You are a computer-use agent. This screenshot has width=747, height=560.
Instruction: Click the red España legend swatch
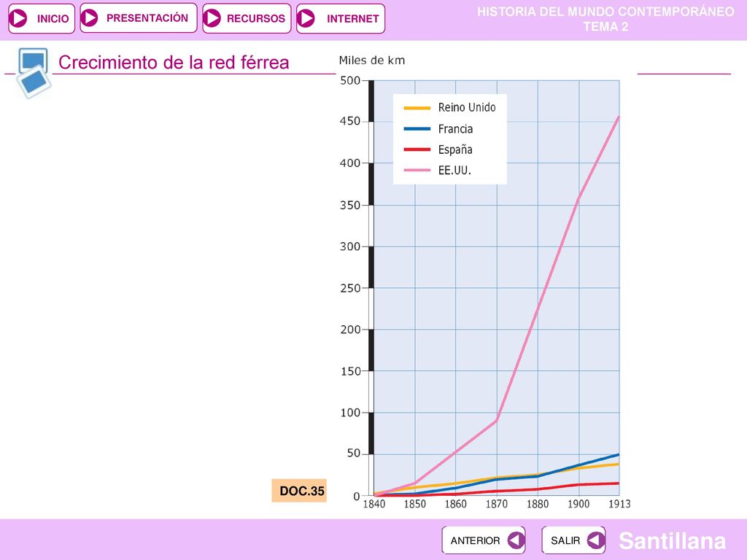tap(417, 149)
